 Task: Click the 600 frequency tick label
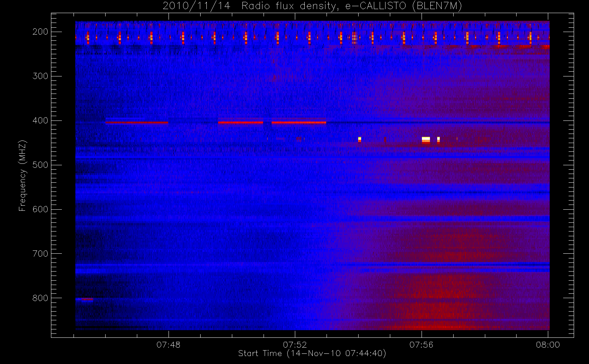pos(40,209)
